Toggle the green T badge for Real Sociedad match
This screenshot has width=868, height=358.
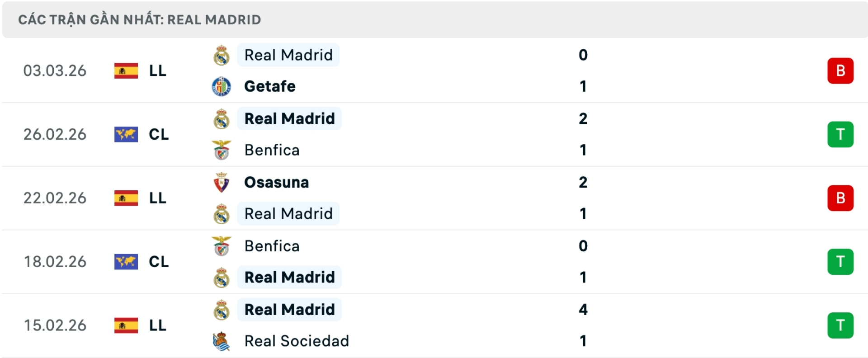click(x=840, y=325)
